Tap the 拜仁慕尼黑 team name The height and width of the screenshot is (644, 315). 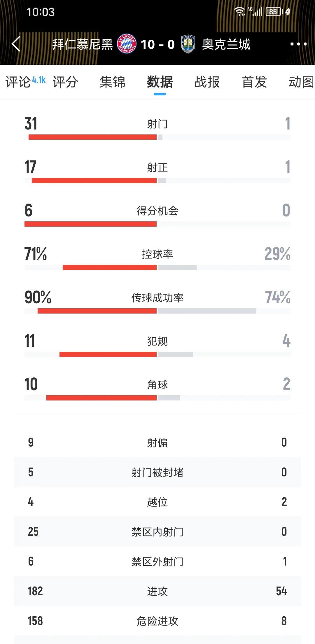[83, 44]
